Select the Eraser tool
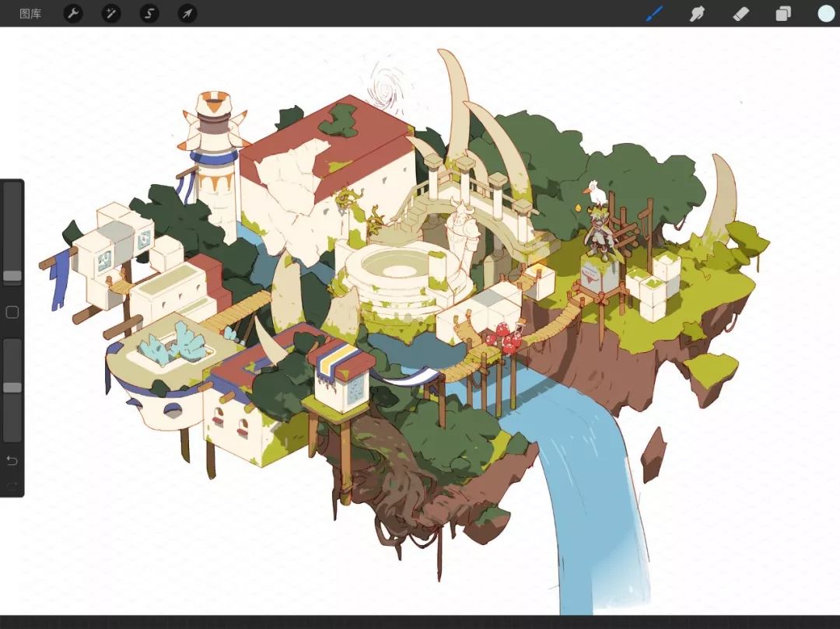This screenshot has width=840, height=629. pyautogui.click(x=740, y=13)
